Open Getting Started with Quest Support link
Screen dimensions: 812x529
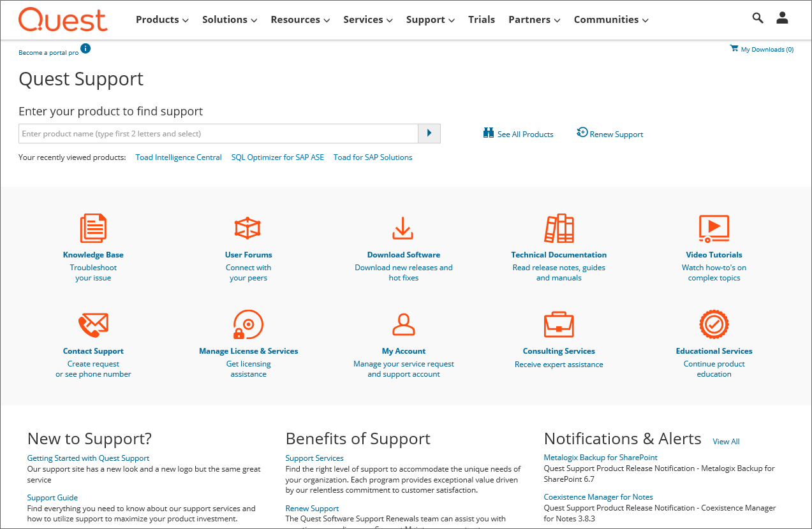point(88,458)
